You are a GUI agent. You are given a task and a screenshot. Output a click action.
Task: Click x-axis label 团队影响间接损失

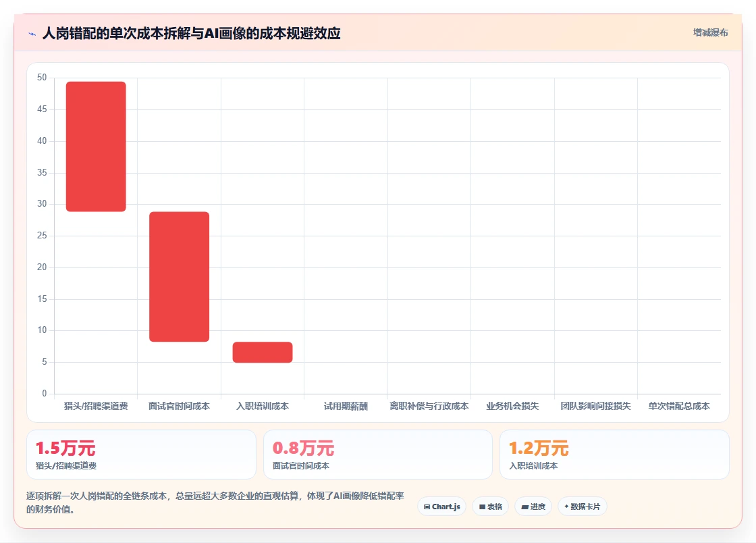(x=595, y=406)
